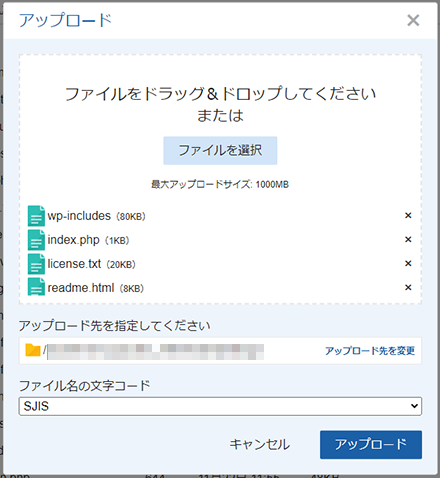The width and height of the screenshot is (440, 478).
Task: Select the wp-includes file name
Action: coord(79,216)
